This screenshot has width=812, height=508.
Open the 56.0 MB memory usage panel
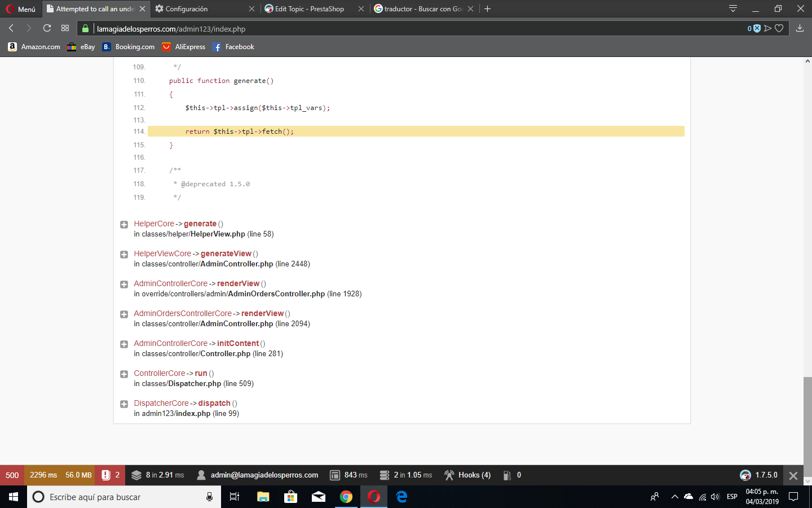(78, 475)
